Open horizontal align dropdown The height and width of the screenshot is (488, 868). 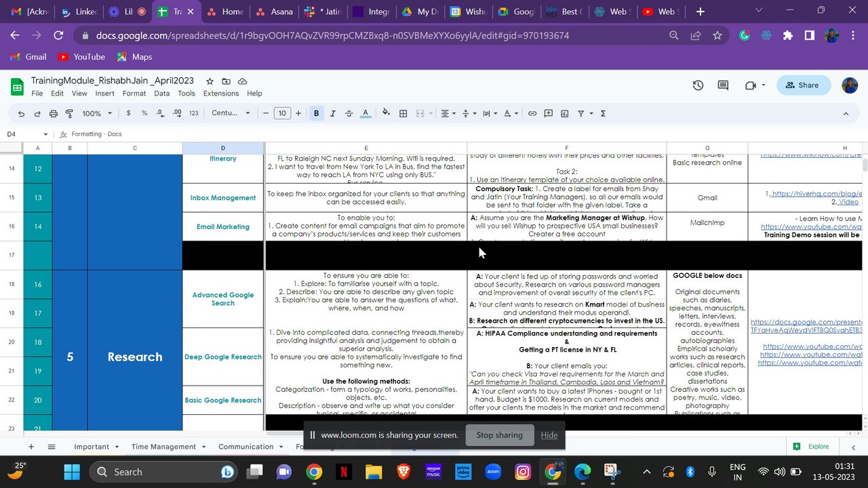447,113
